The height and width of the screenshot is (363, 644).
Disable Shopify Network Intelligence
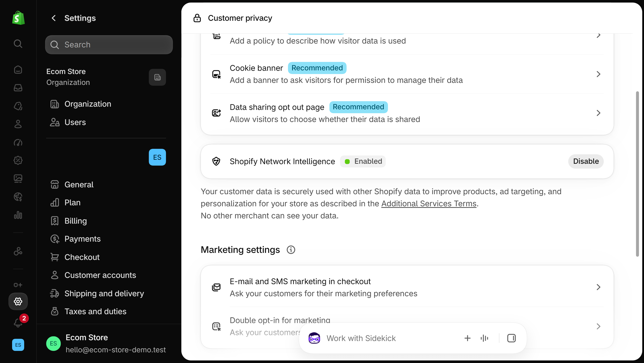tap(586, 161)
